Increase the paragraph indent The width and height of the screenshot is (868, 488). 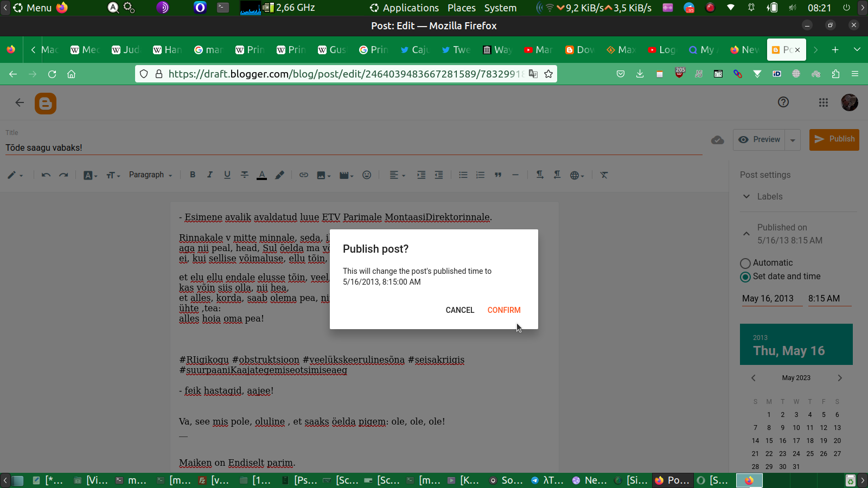coord(421,175)
